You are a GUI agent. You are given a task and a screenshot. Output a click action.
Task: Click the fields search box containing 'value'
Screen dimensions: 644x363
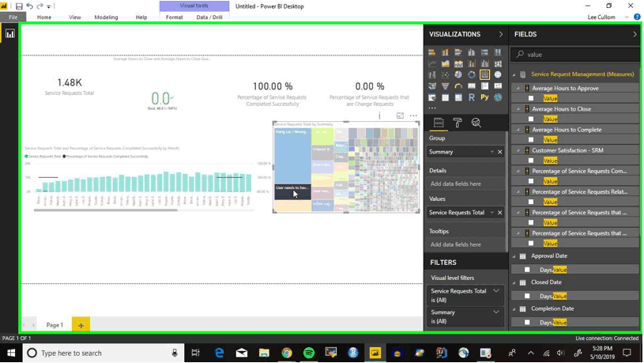(575, 55)
